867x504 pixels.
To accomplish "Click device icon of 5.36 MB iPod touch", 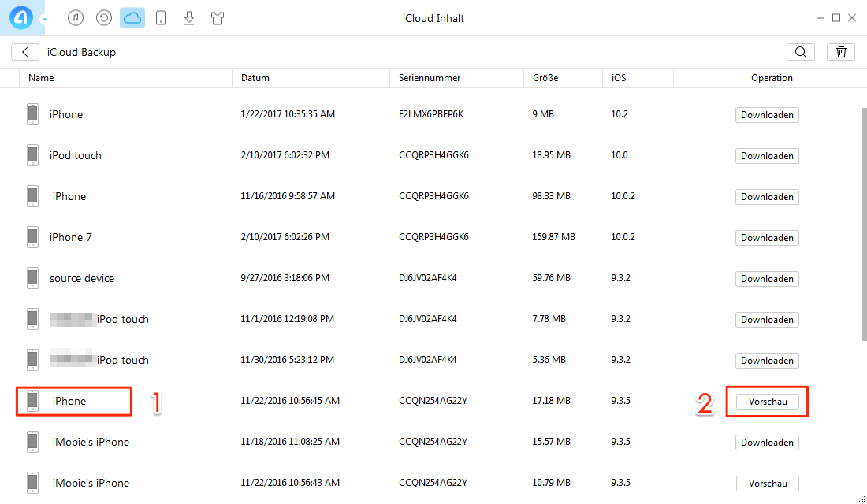I will (32, 360).
